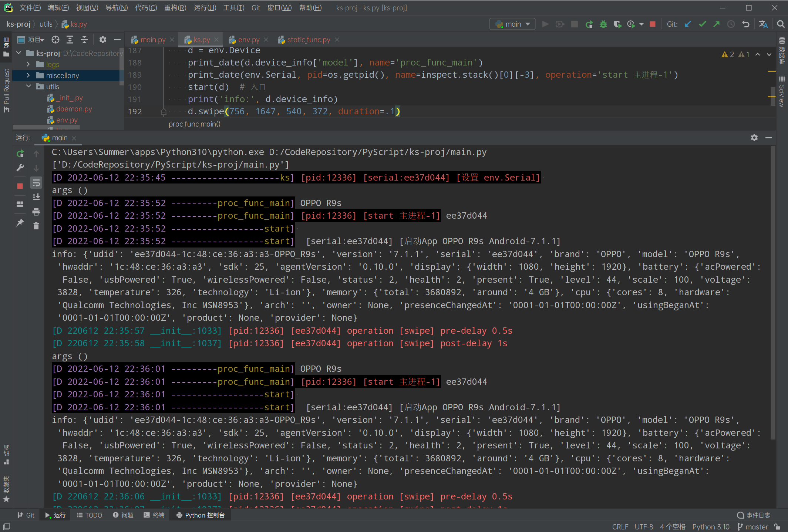Rerun main with the green restart icon

click(x=20, y=153)
